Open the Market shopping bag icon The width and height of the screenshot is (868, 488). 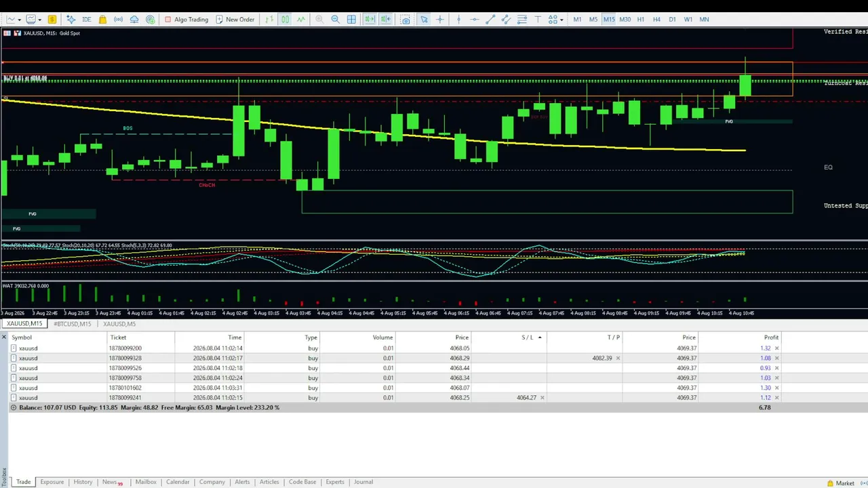(102, 20)
